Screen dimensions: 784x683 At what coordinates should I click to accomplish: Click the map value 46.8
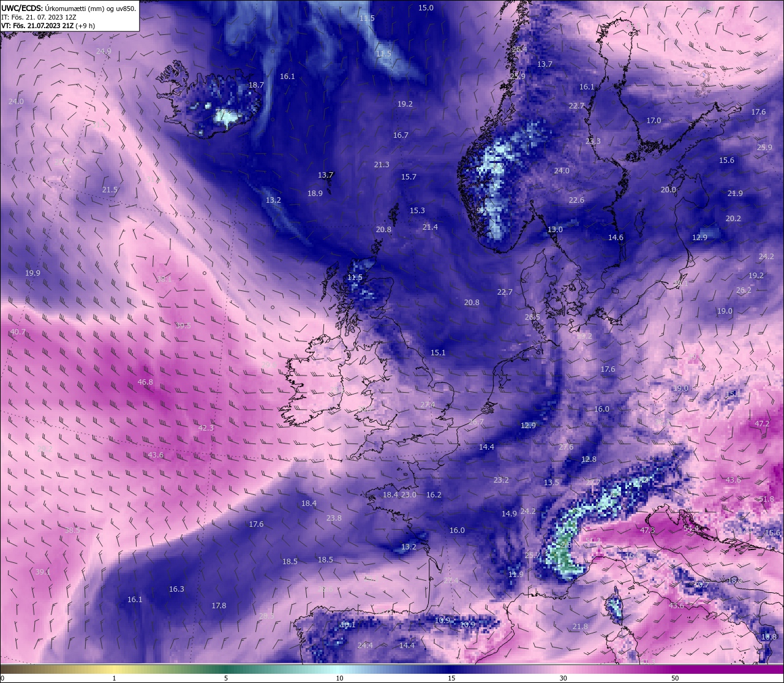(145, 382)
